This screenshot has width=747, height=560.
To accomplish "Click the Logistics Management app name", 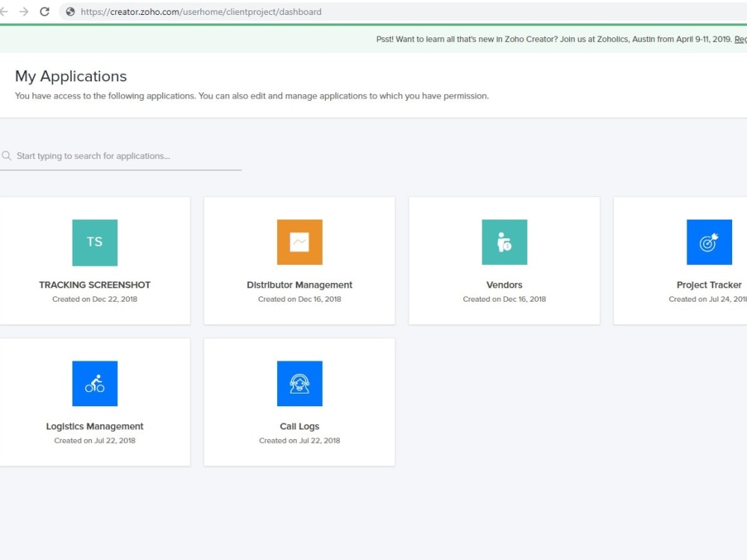I will click(x=94, y=426).
